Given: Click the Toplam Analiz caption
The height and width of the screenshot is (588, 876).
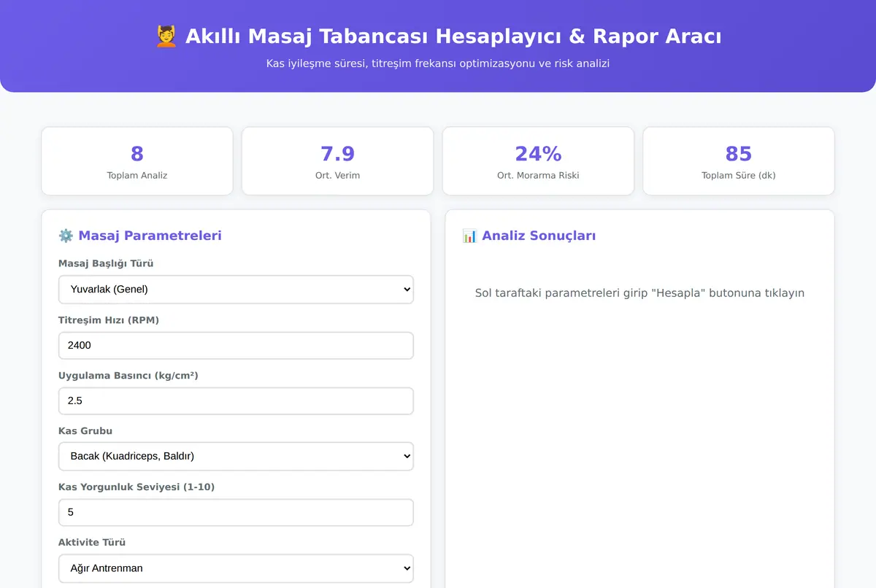Looking at the screenshot, I should pyautogui.click(x=137, y=175).
